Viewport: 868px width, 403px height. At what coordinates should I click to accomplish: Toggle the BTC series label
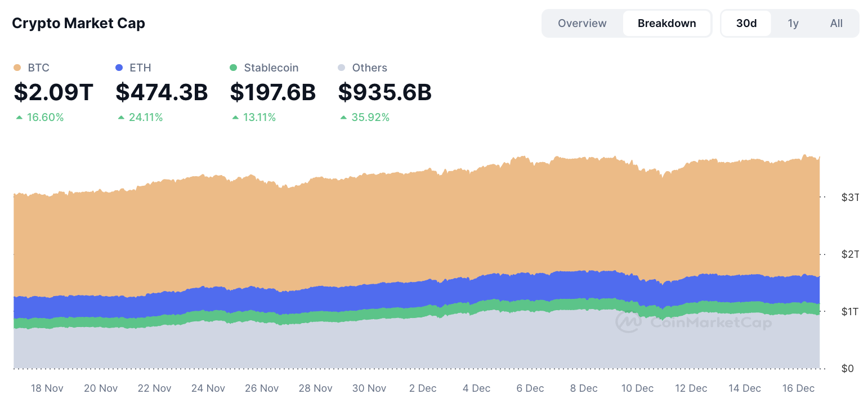pos(38,68)
